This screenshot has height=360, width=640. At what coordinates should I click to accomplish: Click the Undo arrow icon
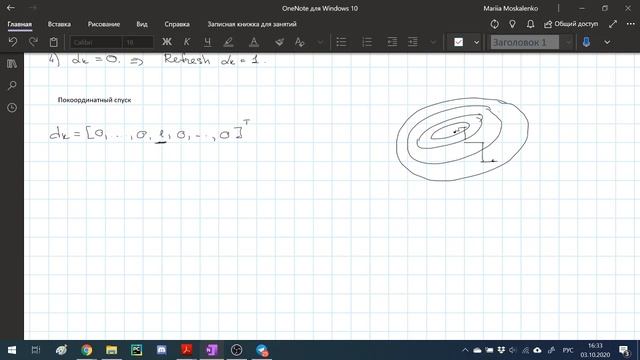(x=13, y=42)
